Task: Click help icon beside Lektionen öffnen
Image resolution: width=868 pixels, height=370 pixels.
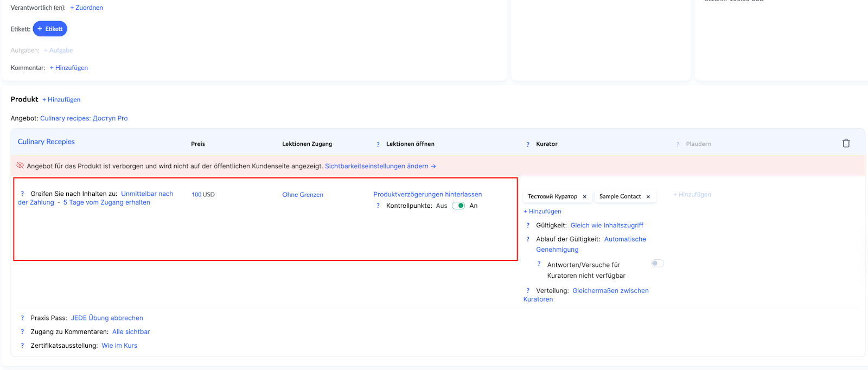Action: tap(378, 144)
